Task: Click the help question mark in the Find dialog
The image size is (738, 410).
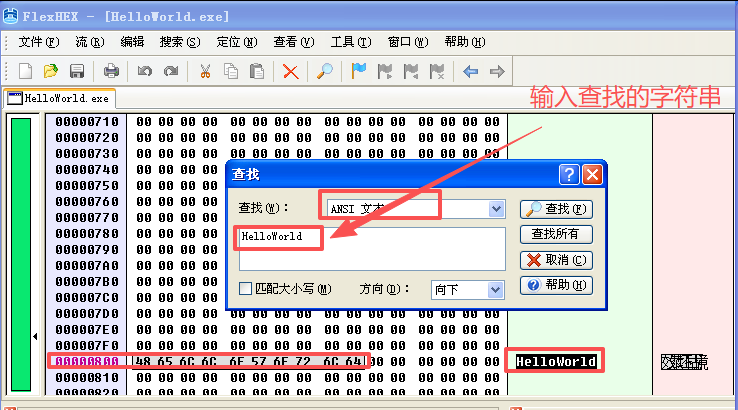Action: pyautogui.click(x=569, y=175)
